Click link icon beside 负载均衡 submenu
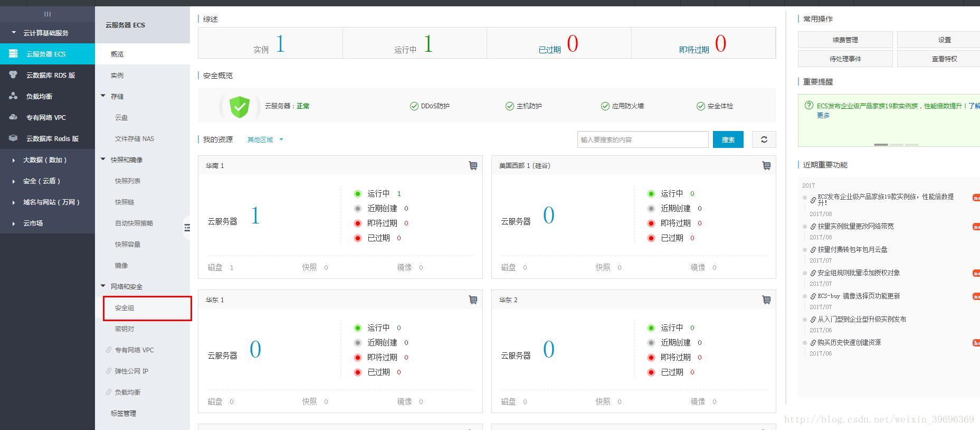Screen dimensions: 980x430 [109, 392]
